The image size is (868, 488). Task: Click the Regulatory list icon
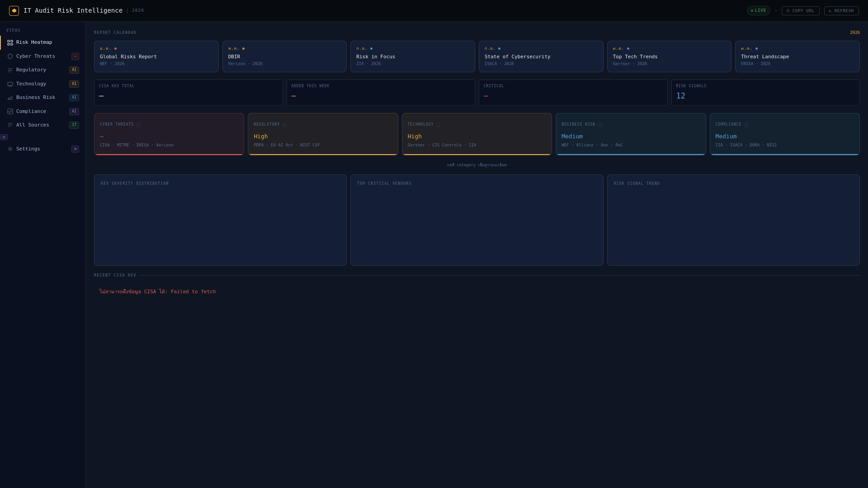(x=10, y=70)
